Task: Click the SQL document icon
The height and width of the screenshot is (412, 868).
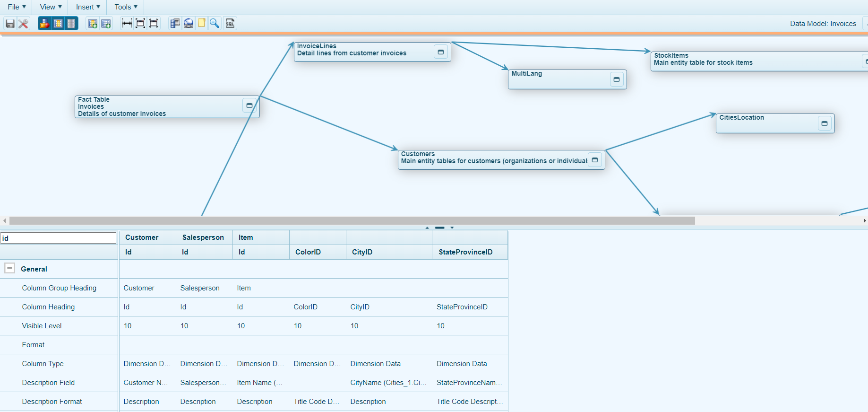Action: pos(230,24)
